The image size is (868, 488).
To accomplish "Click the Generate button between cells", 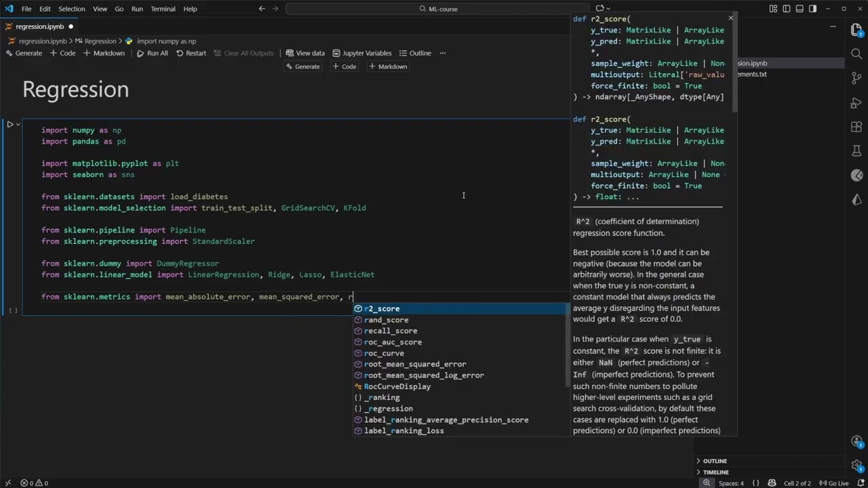I will coord(302,66).
